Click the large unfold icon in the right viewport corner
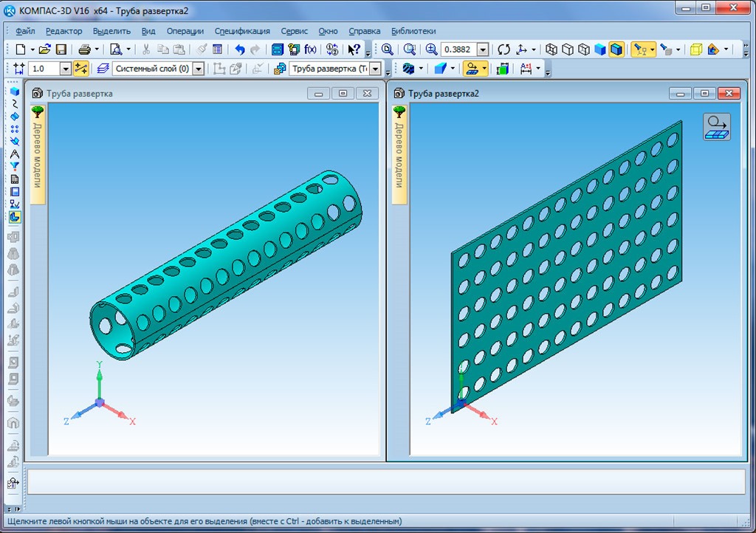The height and width of the screenshot is (533, 756). 717,127
